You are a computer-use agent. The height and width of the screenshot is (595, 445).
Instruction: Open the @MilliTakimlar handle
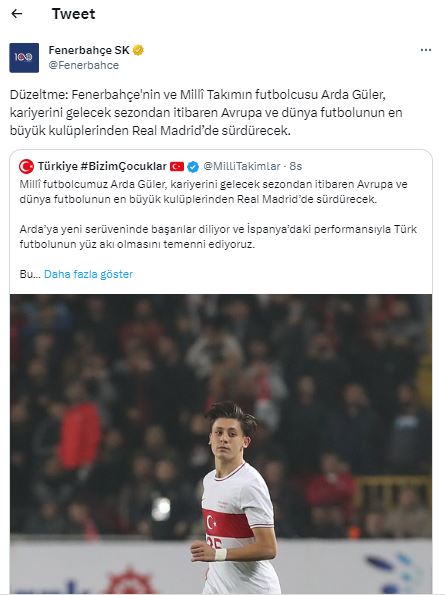point(242,166)
